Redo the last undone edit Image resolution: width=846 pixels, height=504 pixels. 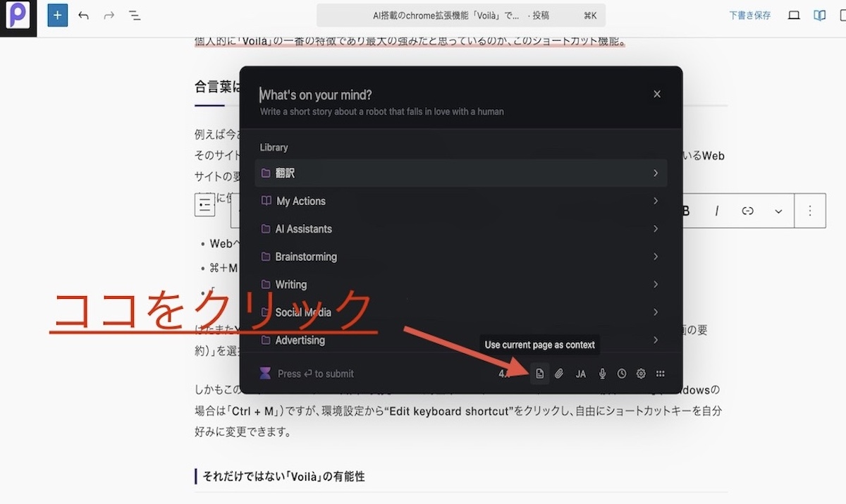click(109, 15)
